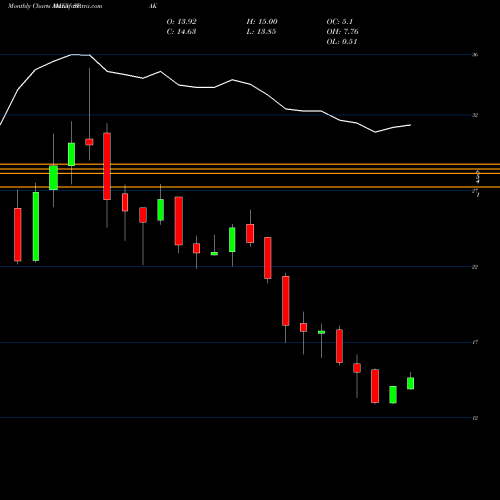Select the OH: 7.76 reading

[x=342, y=32]
